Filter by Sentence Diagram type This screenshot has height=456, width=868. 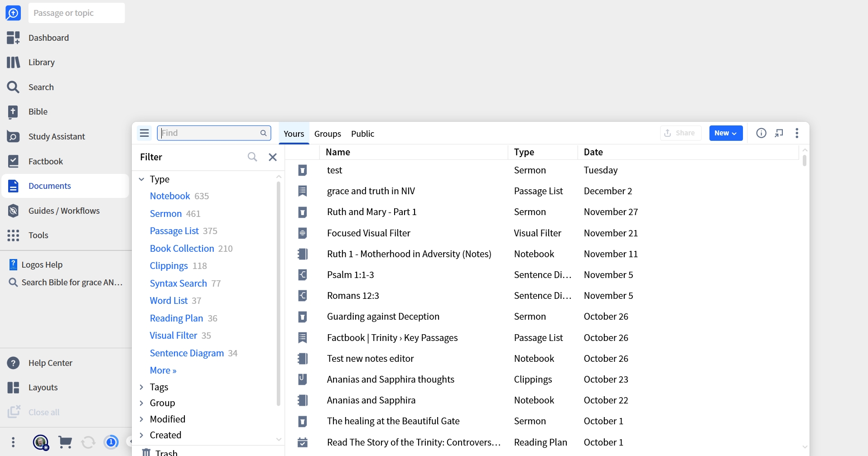point(187,353)
